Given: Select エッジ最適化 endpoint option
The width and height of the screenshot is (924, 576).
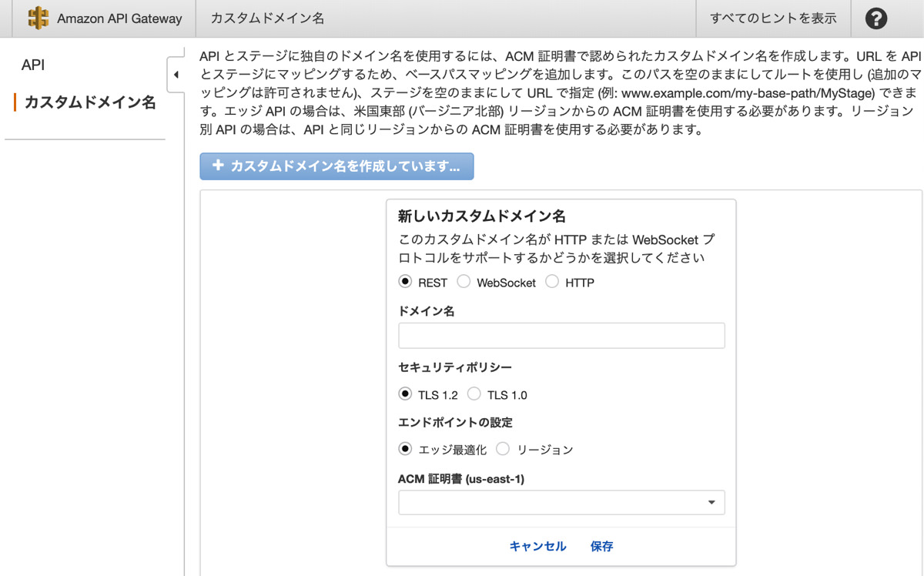Looking at the screenshot, I should 405,449.
